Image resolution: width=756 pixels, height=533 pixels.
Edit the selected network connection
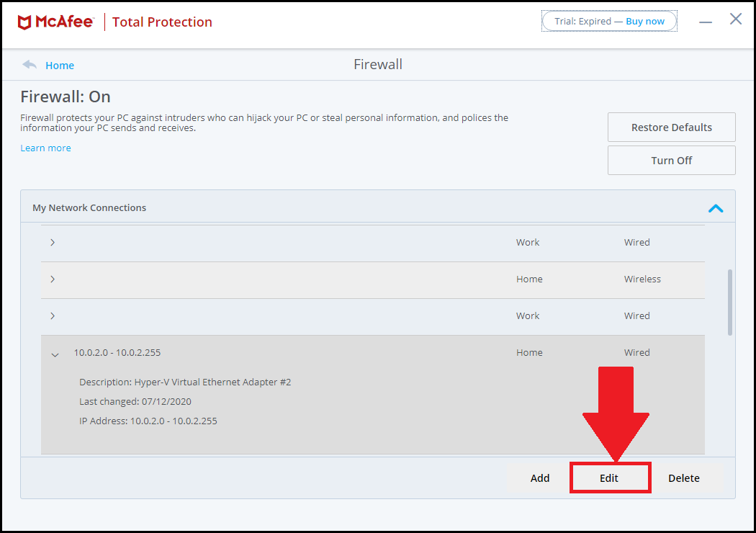tap(609, 478)
